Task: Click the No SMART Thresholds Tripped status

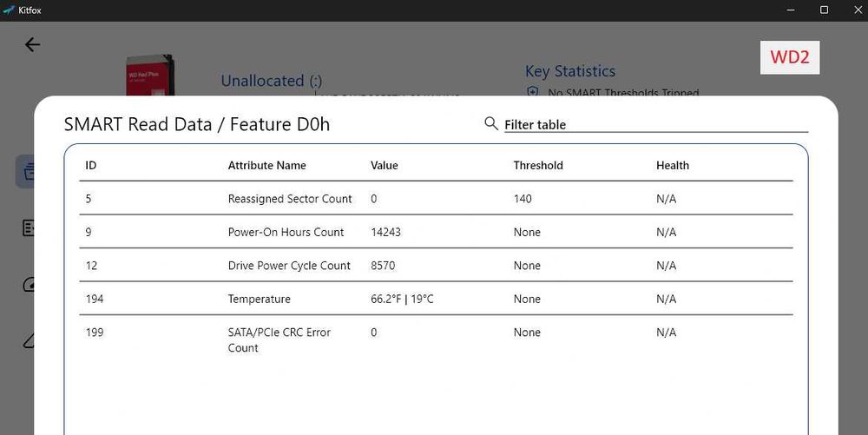Action: (623, 92)
